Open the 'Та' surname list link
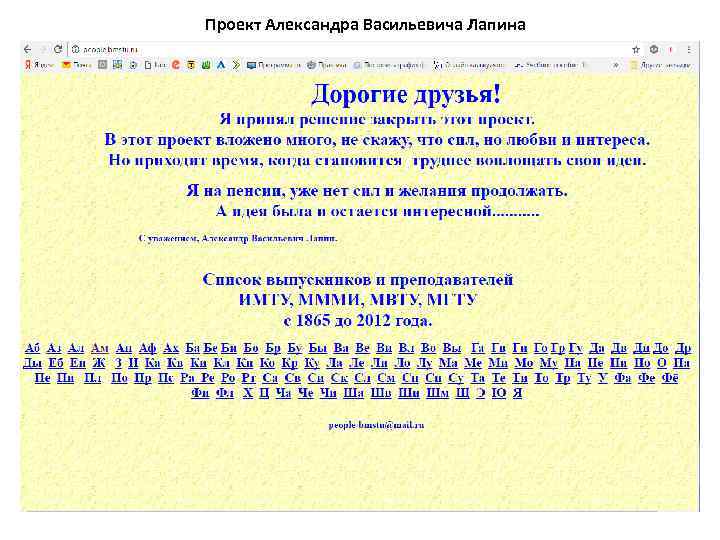 (478, 377)
